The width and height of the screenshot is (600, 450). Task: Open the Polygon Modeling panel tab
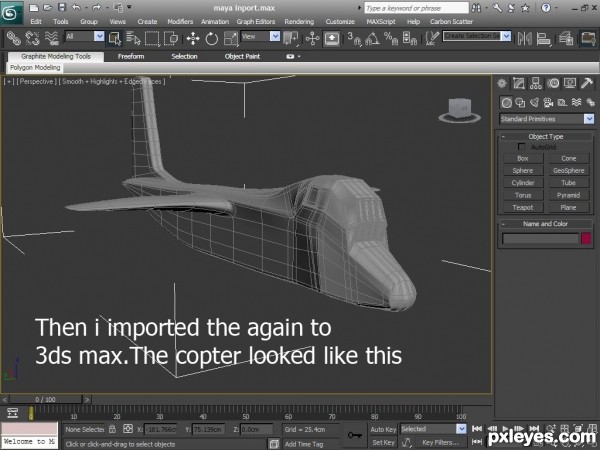(x=35, y=68)
